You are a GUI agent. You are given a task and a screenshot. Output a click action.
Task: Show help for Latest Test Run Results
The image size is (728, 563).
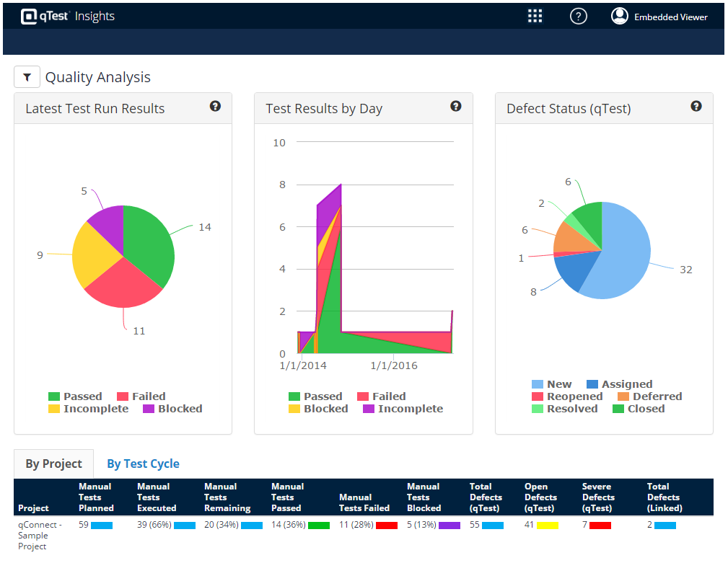(x=215, y=106)
